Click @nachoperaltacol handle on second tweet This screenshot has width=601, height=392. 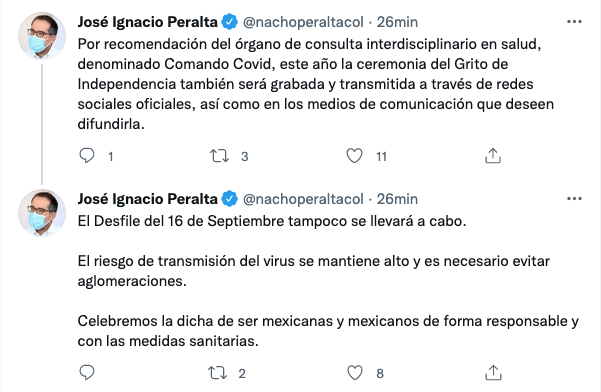(x=303, y=199)
